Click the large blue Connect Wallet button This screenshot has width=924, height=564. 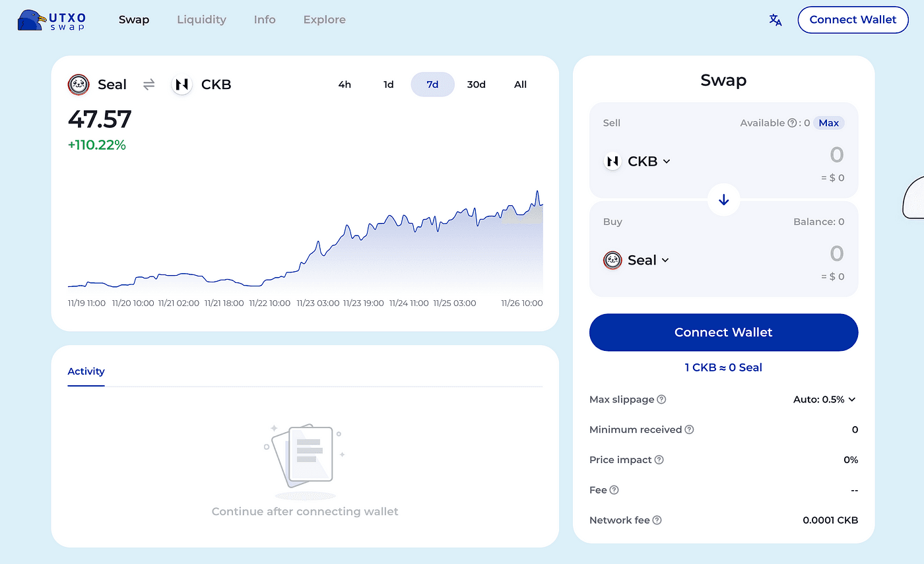coord(723,332)
